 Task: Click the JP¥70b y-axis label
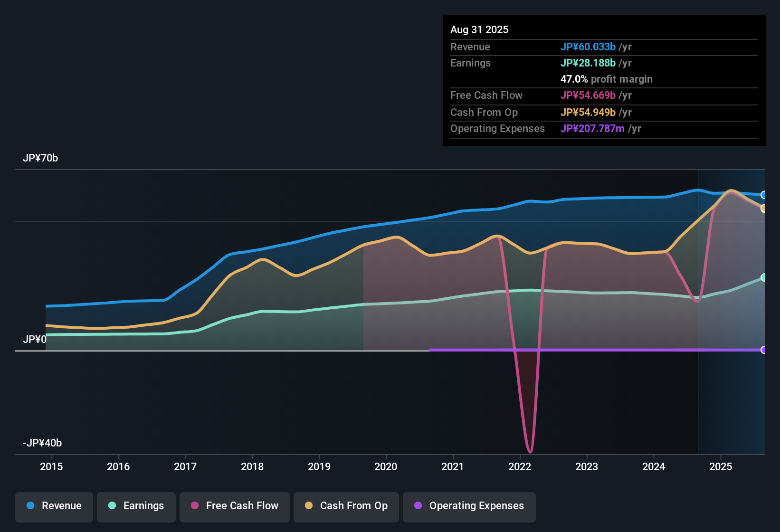(40, 158)
